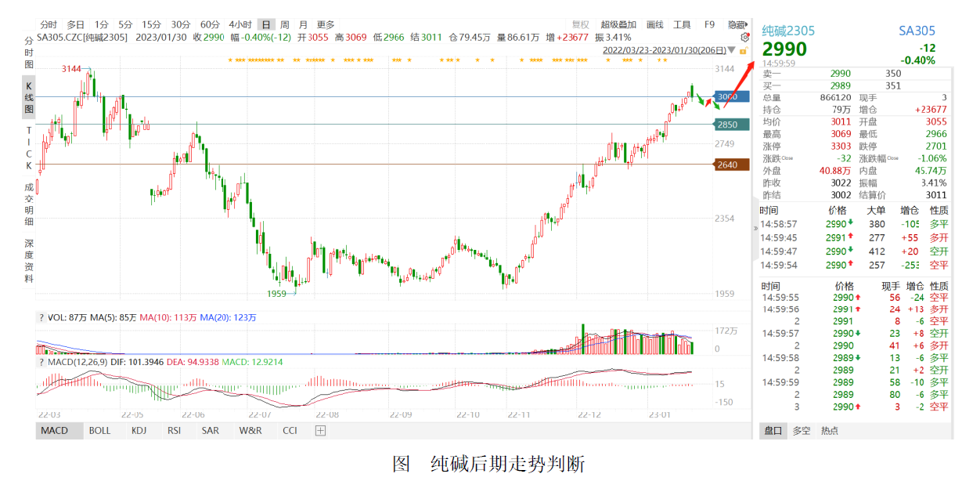Open the 更多 timeframe dropdown

coord(326,24)
